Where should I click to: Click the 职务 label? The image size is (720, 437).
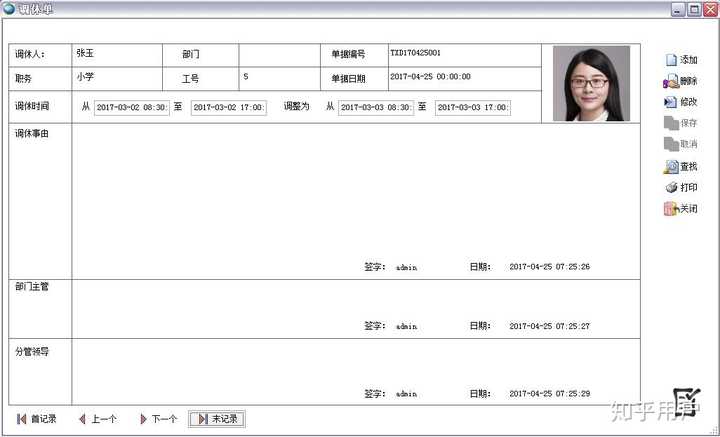[x=23, y=79]
